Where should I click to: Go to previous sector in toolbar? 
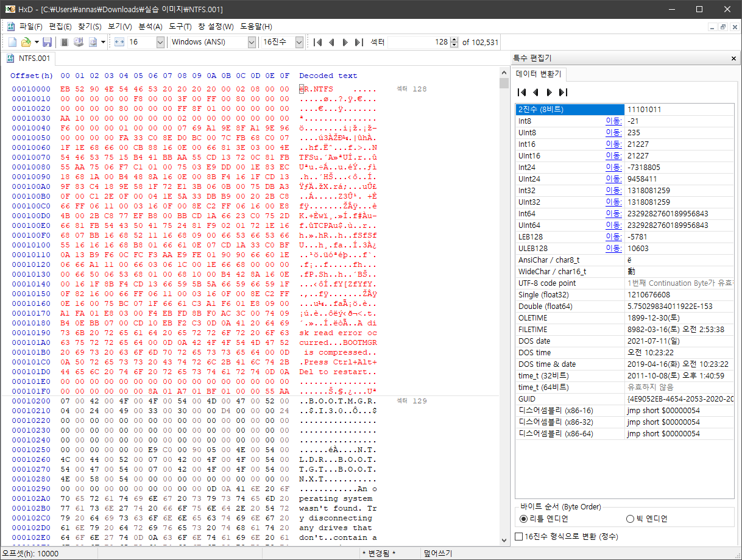coord(332,42)
